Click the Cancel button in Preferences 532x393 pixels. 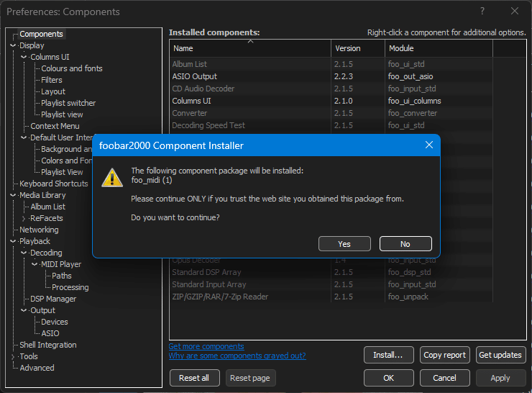tap(445, 378)
